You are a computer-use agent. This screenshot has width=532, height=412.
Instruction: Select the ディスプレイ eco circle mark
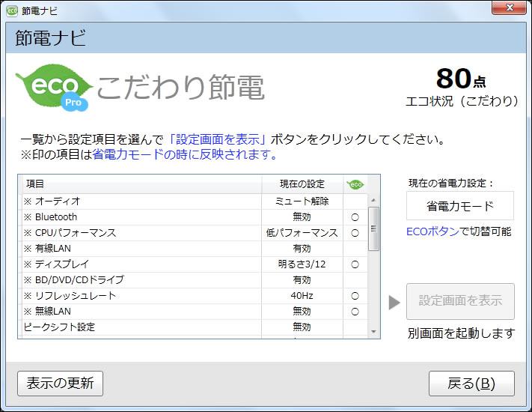[x=355, y=264]
